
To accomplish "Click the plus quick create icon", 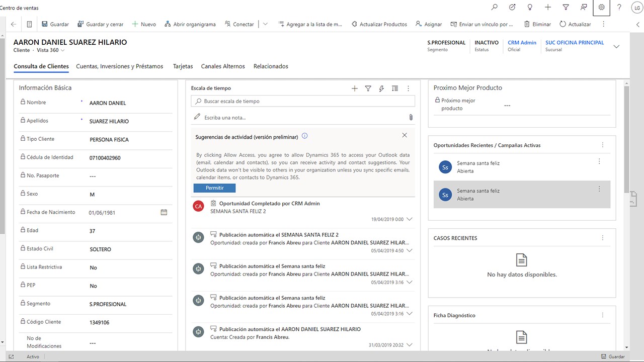I will (548, 8).
